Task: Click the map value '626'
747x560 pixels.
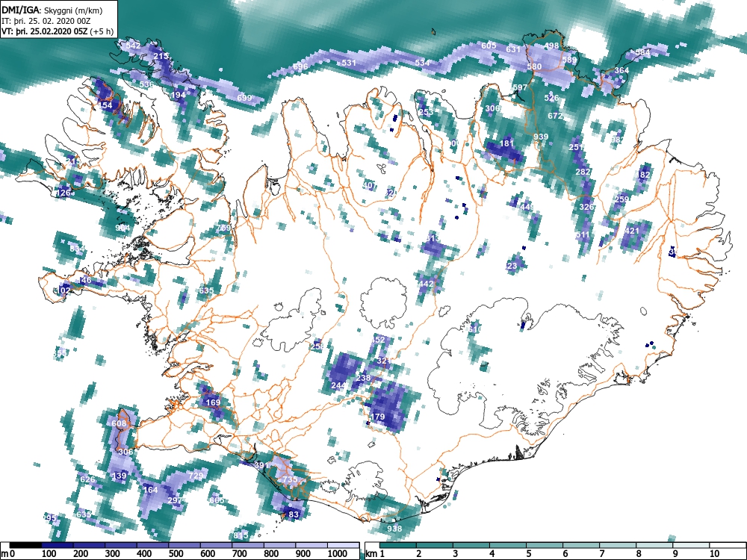Action: pos(87,479)
